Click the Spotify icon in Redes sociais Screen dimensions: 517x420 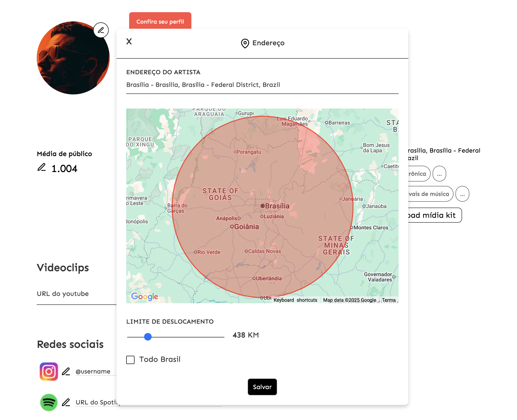tap(49, 402)
